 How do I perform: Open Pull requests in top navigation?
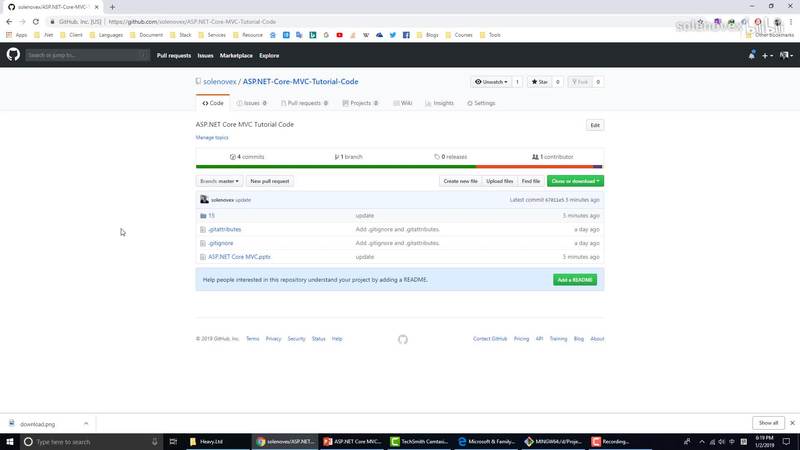[173, 55]
